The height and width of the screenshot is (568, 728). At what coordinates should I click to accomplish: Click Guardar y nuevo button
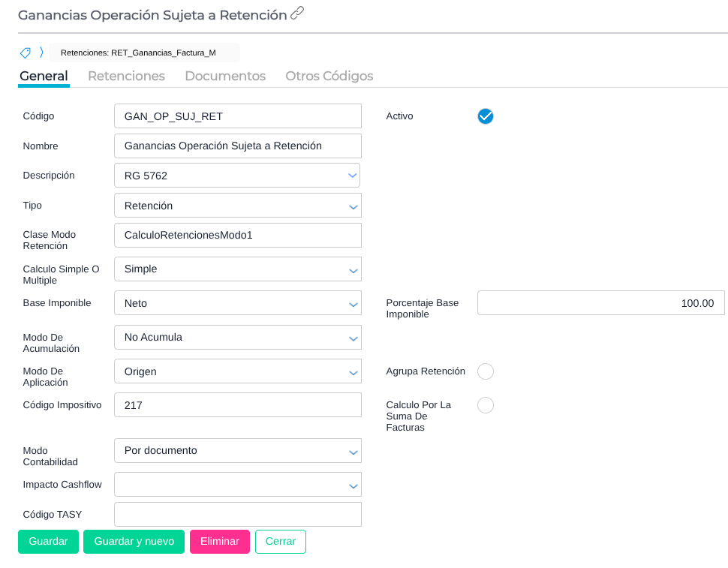pyautogui.click(x=134, y=542)
